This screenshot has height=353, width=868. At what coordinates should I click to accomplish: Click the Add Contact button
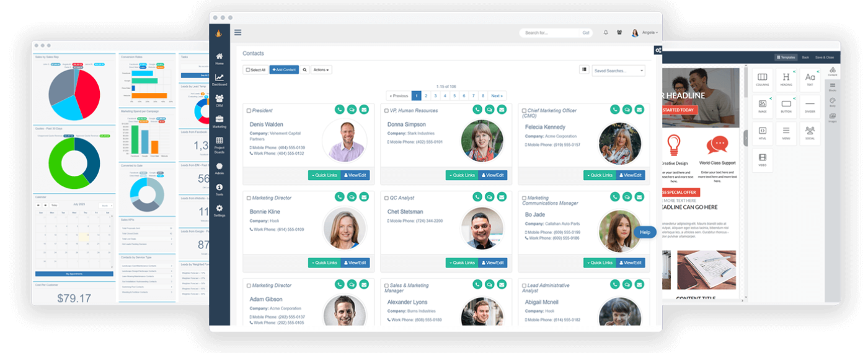tap(284, 70)
